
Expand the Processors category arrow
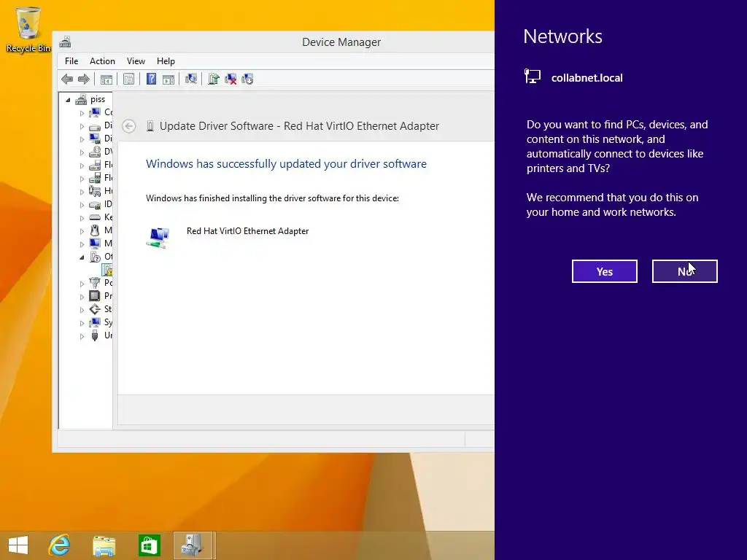(x=82, y=297)
